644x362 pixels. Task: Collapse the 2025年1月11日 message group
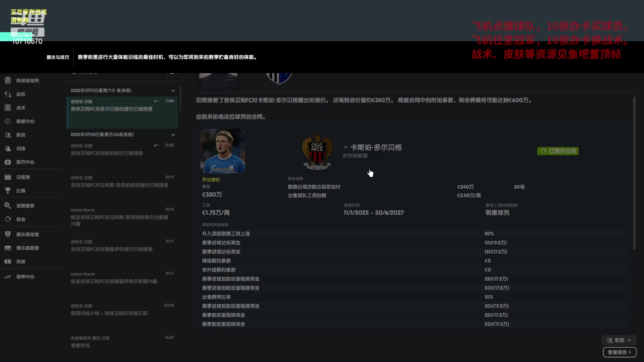[x=173, y=90]
